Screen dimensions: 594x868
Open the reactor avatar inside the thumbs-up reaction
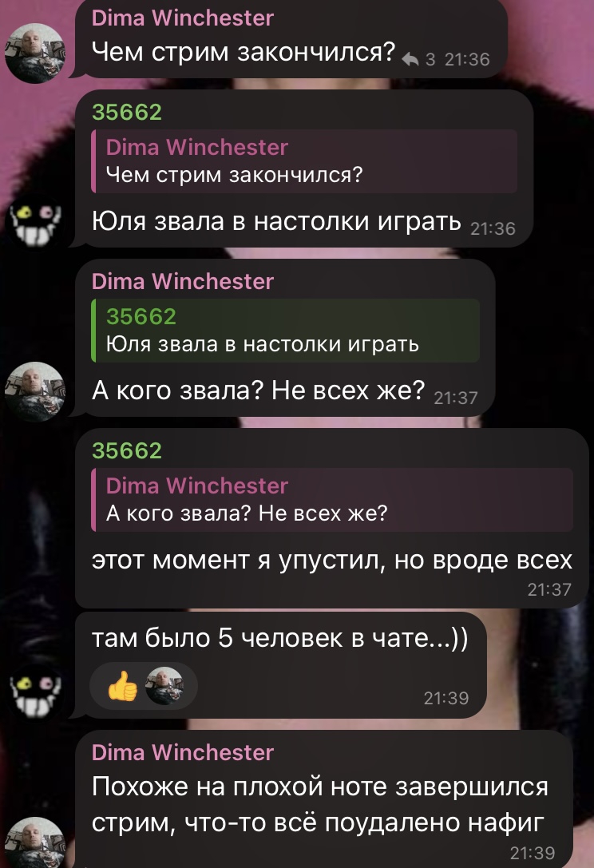(164, 686)
